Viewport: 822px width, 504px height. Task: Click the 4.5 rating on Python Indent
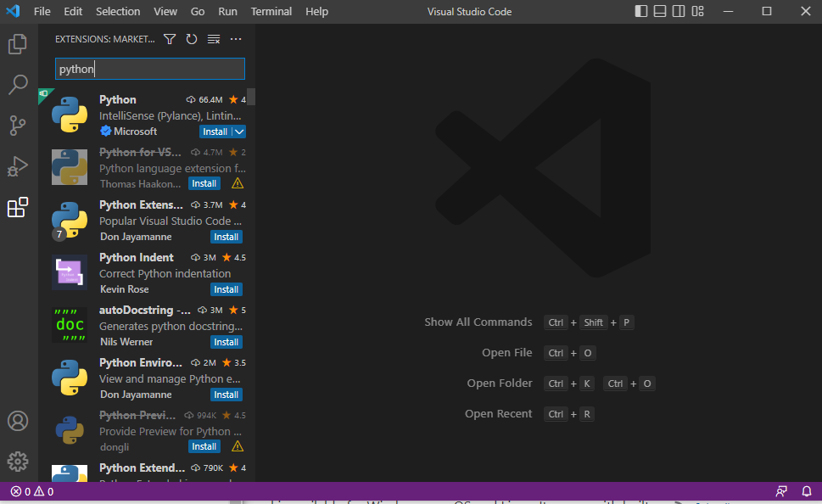[x=234, y=257]
